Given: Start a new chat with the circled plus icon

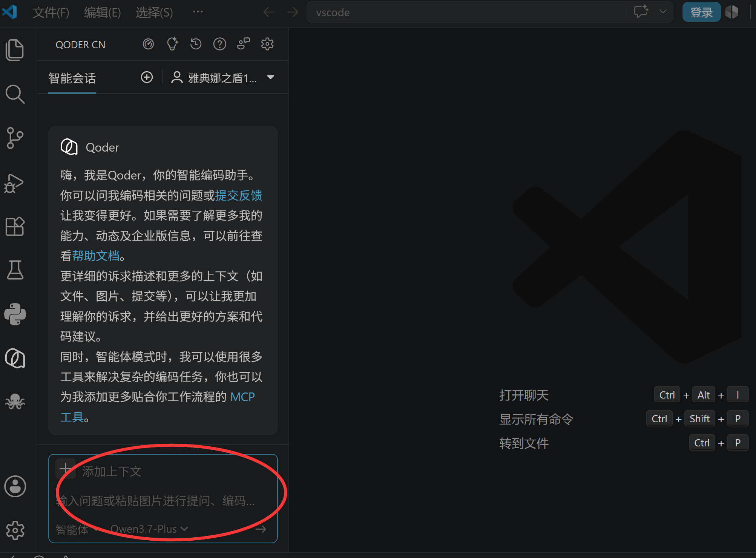Looking at the screenshot, I should click(x=147, y=77).
